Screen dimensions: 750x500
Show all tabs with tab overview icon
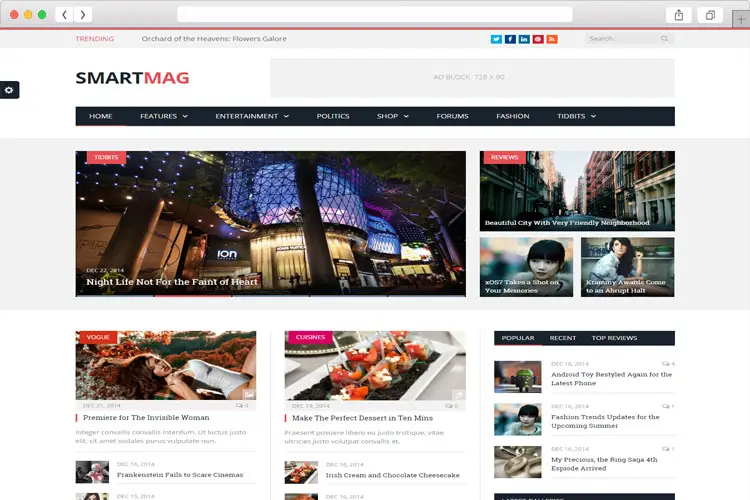pos(710,15)
